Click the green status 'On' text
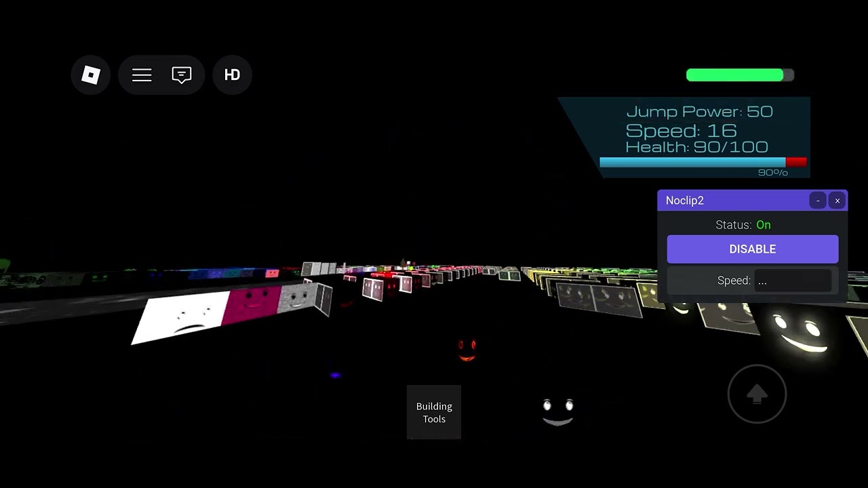868x488 pixels. 764,225
